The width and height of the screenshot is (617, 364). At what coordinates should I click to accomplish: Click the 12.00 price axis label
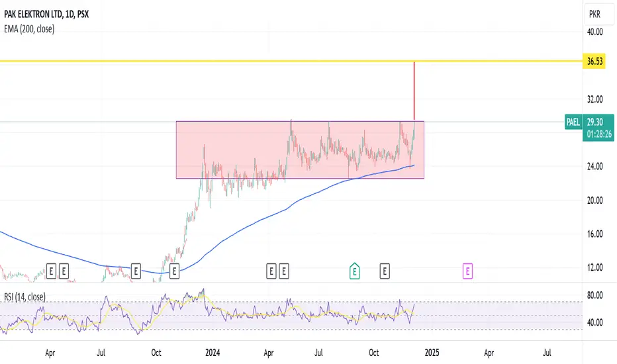tap(594, 267)
